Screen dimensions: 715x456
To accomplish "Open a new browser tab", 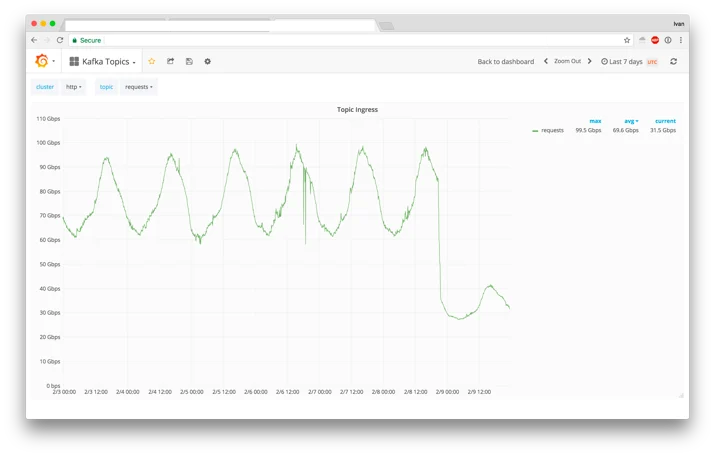I will [386, 26].
